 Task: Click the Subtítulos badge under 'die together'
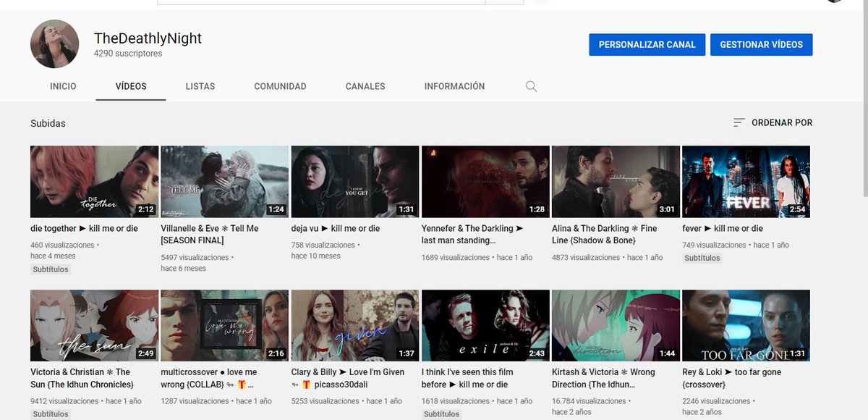coord(51,269)
